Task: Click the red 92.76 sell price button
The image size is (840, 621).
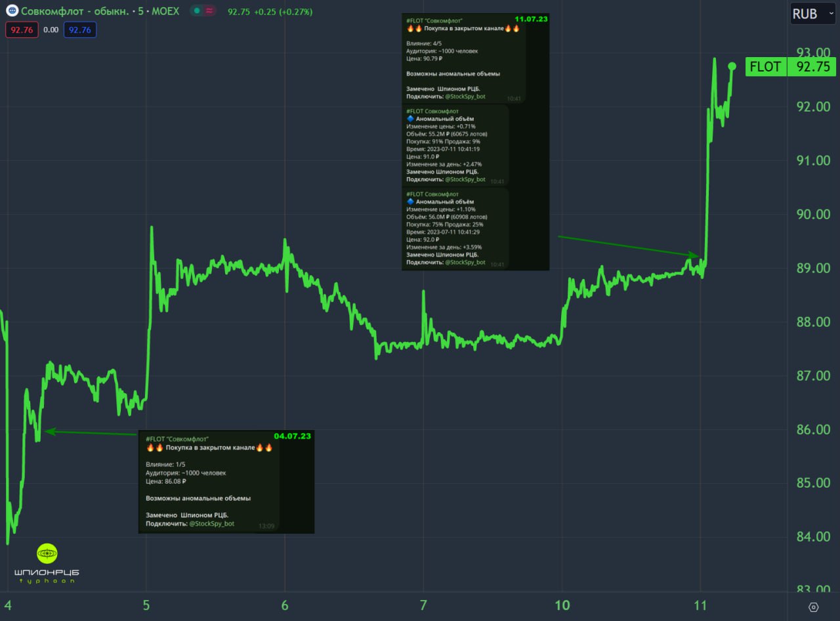Action: click(x=22, y=30)
